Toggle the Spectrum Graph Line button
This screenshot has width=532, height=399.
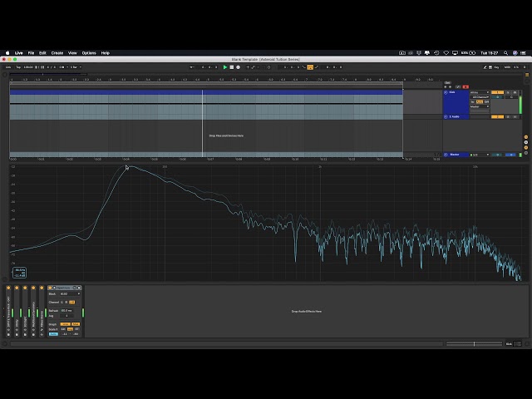[x=65, y=324]
